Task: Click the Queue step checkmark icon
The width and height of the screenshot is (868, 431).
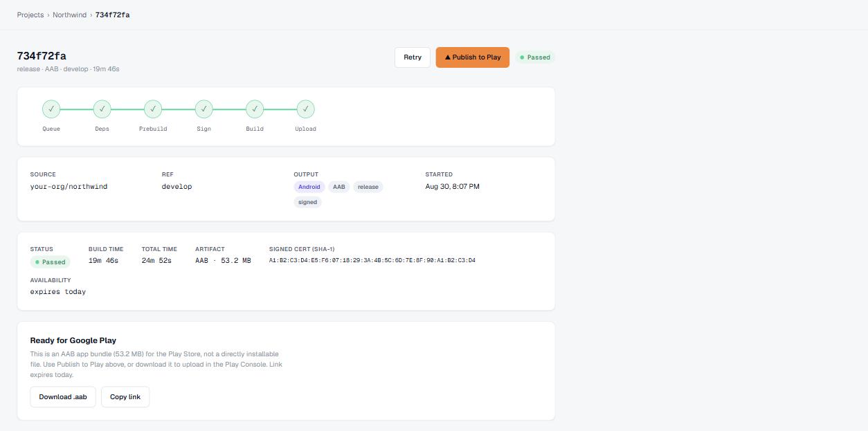Action: 51,109
